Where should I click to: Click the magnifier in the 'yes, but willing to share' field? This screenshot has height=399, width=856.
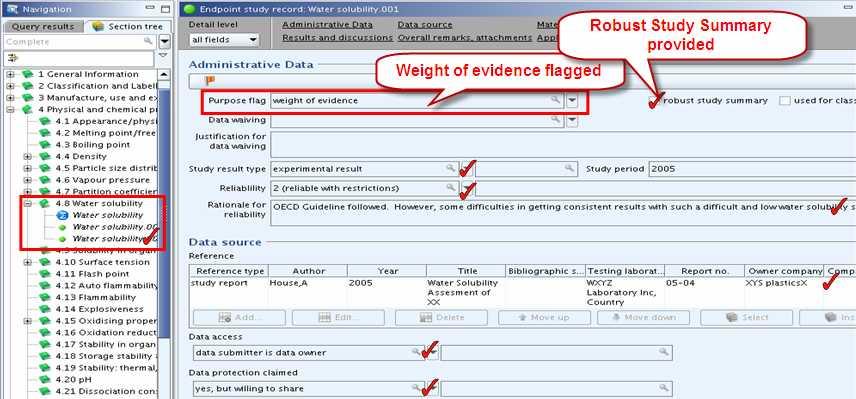click(x=417, y=388)
